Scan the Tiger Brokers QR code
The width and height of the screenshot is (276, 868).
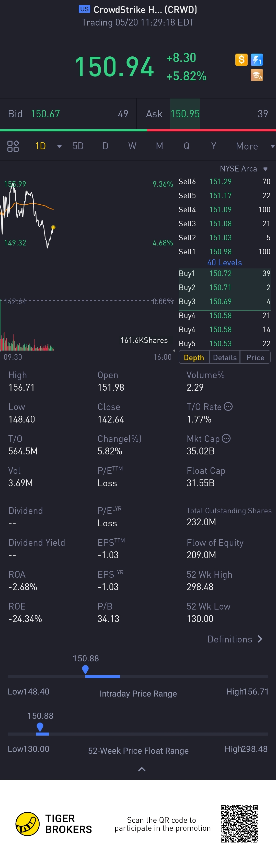[239, 824]
